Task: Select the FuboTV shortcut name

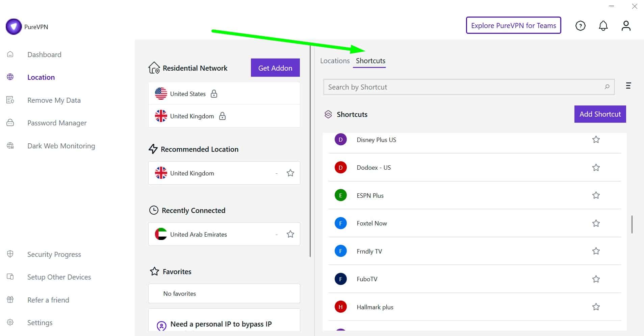Action: point(367,279)
